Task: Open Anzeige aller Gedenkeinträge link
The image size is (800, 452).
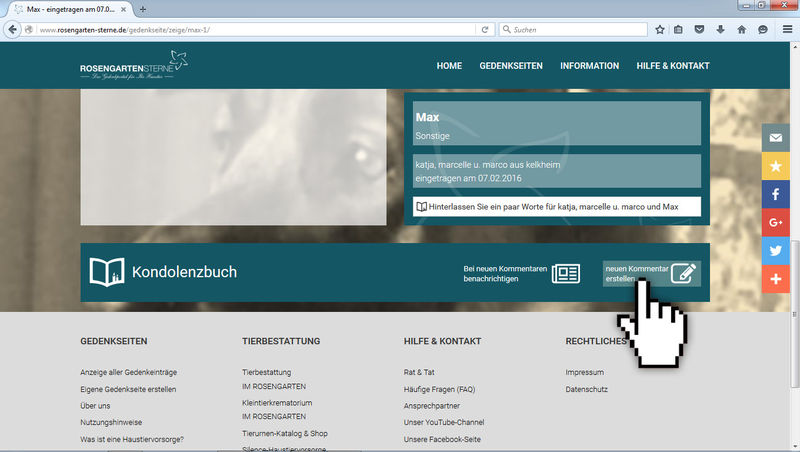Action: click(129, 372)
